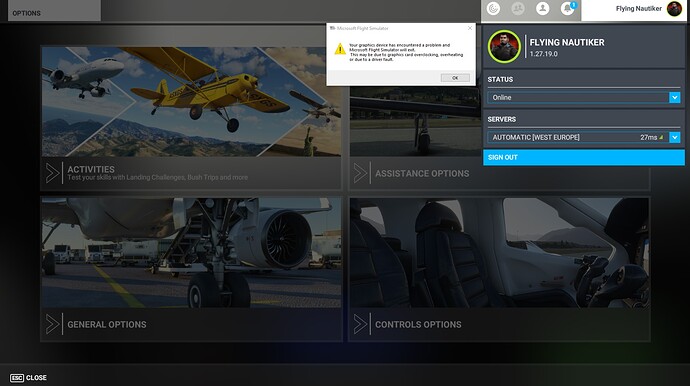Viewport: 690px width, 386px height.
Task: Click the 27ms server ping value
Action: pos(648,137)
